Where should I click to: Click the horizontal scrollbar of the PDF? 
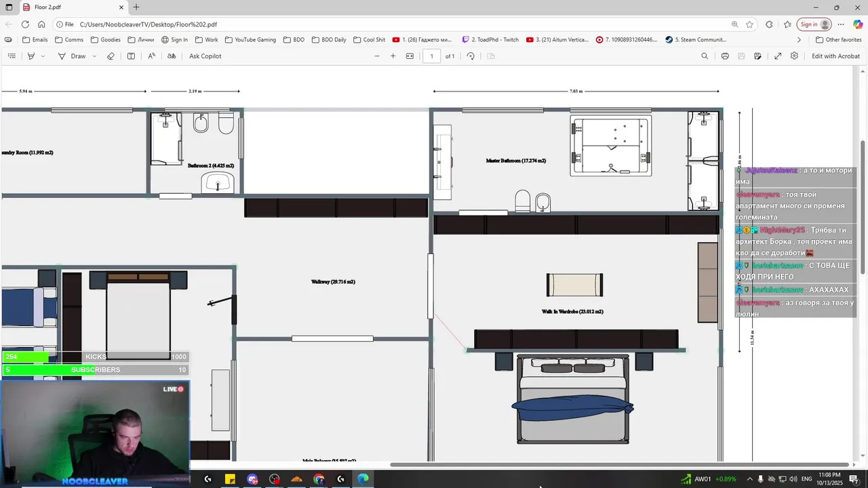pyautogui.click(x=620, y=465)
